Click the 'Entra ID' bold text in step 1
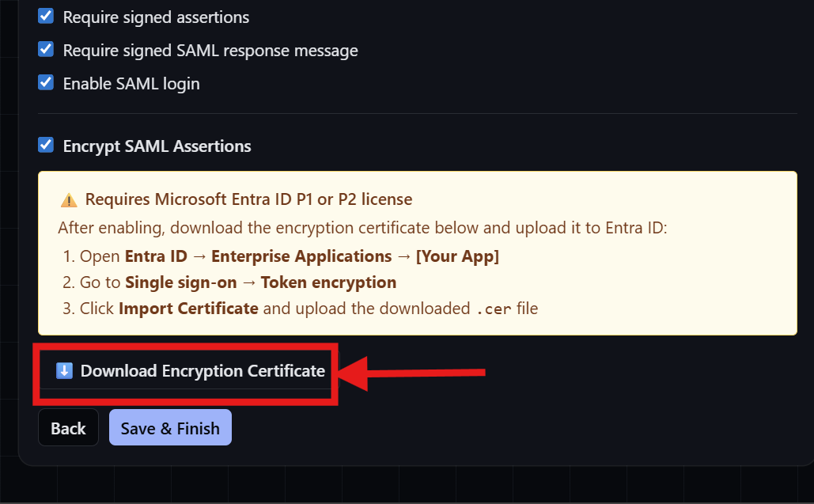 (156, 256)
